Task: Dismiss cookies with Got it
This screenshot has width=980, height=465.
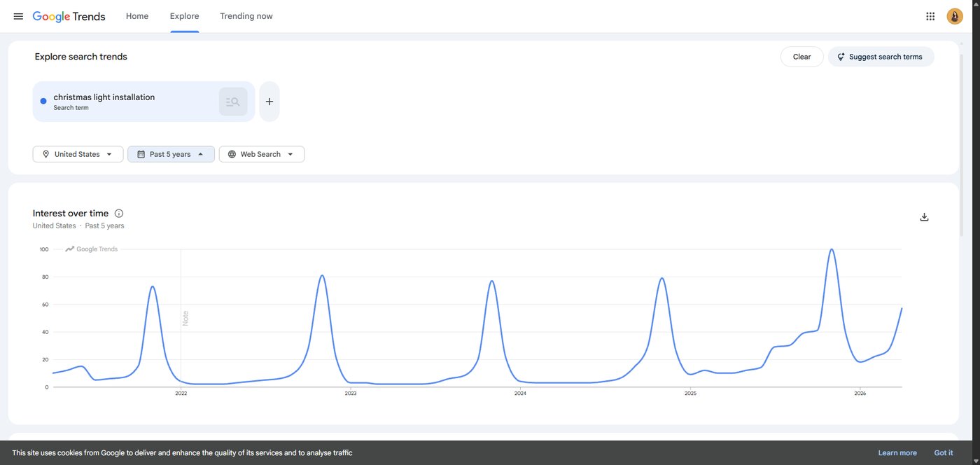Action: coord(943,452)
